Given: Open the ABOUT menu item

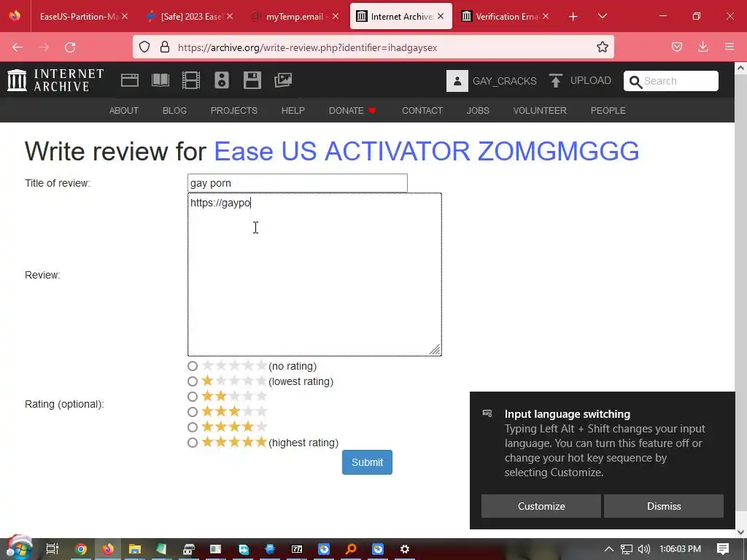Looking at the screenshot, I should 124,111.
